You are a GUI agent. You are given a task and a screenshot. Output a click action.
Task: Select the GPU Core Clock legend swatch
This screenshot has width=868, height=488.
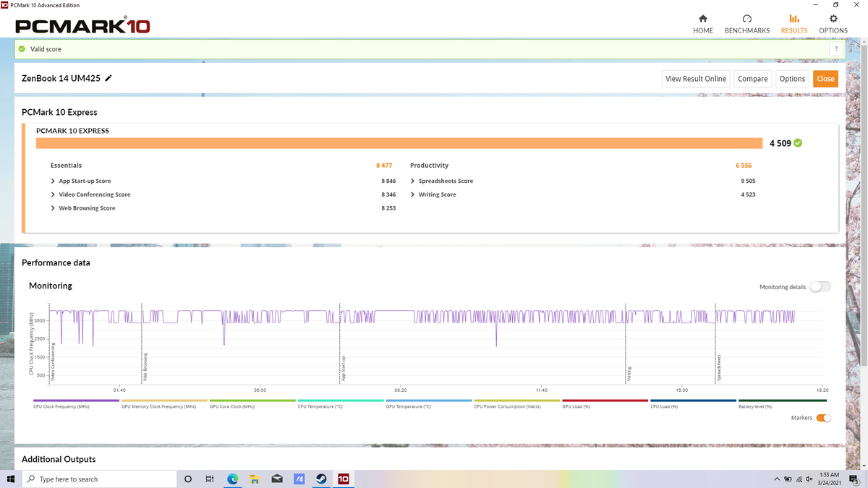pyautogui.click(x=252, y=401)
